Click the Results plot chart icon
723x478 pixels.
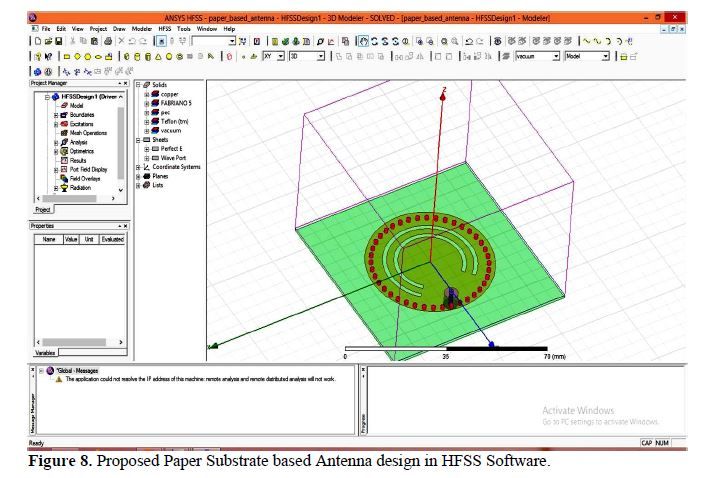point(331,41)
